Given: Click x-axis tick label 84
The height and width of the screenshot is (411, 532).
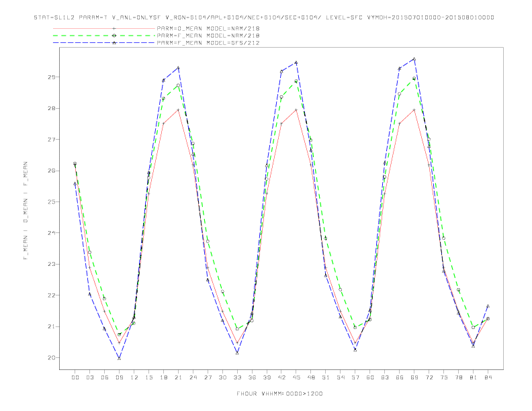Looking at the screenshot, I should pyautogui.click(x=488, y=377).
